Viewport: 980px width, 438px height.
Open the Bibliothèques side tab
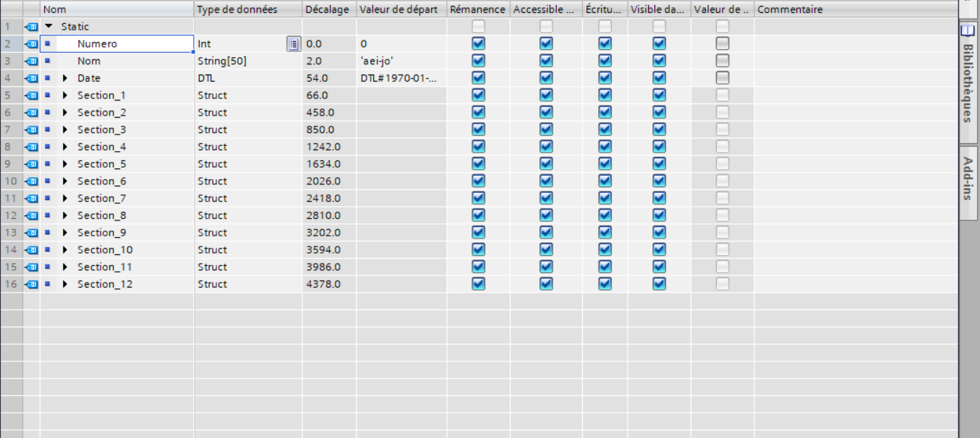click(968, 81)
